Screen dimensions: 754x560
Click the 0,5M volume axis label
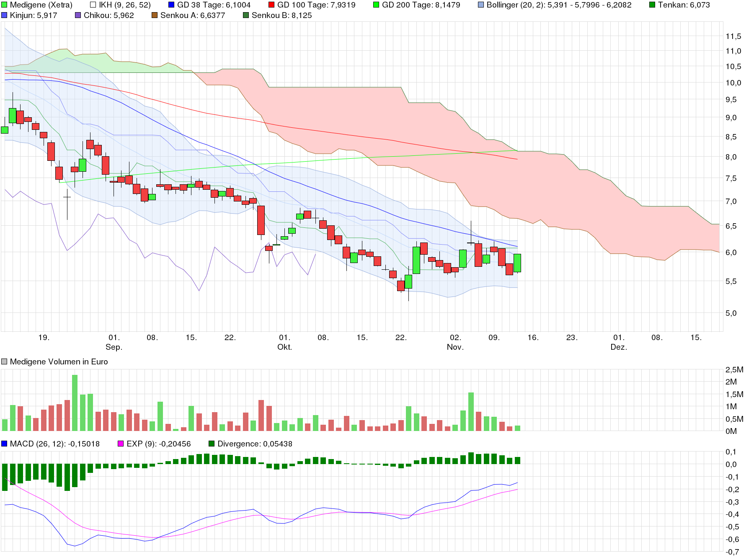pyautogui.click(x=734, y=419)
